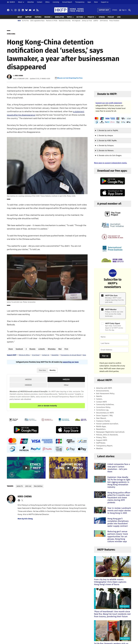Expand Donate by card or PayPal
The image size is (138, 644).
pos(112,131)
